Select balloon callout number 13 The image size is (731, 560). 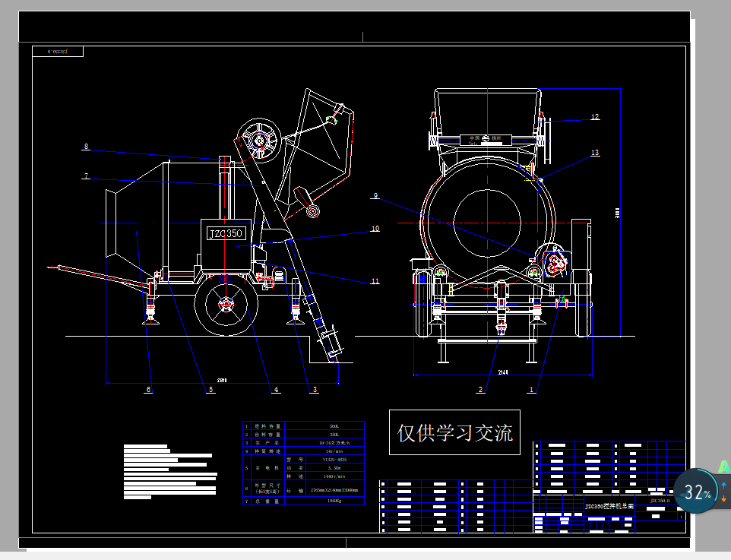[595, 152]
